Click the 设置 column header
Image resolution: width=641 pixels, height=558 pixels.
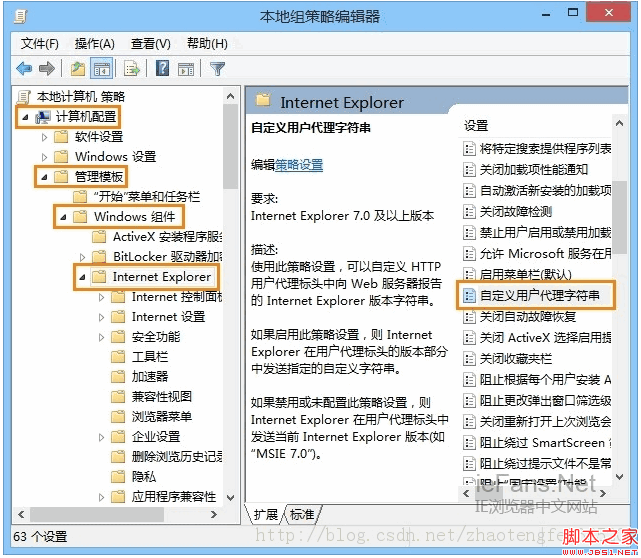tap(476, 125)
